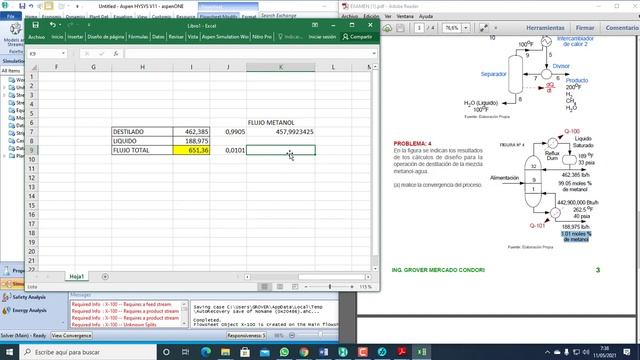Open the Customize Quick Access Toolbar dropdown in Excel
Viewport: 640px width, 360px height.
click(89, 25)
